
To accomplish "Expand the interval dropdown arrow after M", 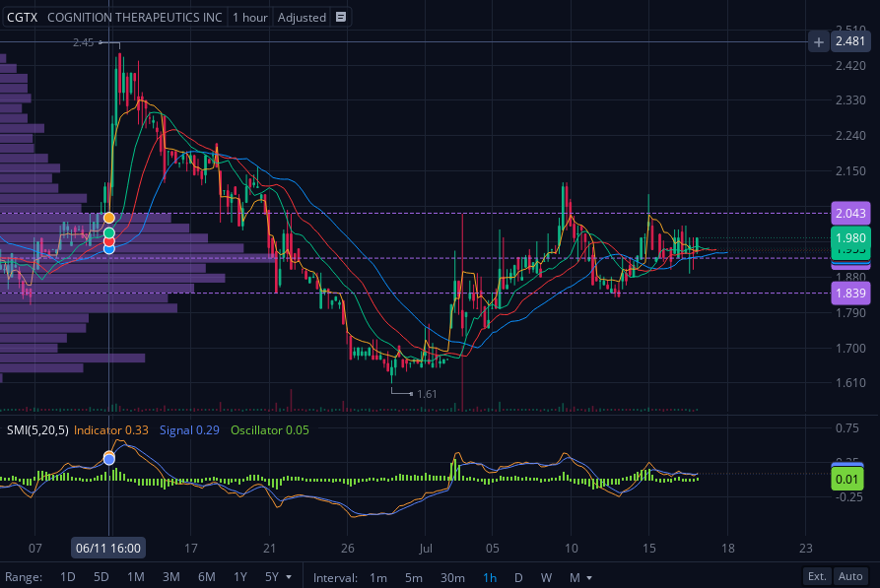I will tap(589, 577).
